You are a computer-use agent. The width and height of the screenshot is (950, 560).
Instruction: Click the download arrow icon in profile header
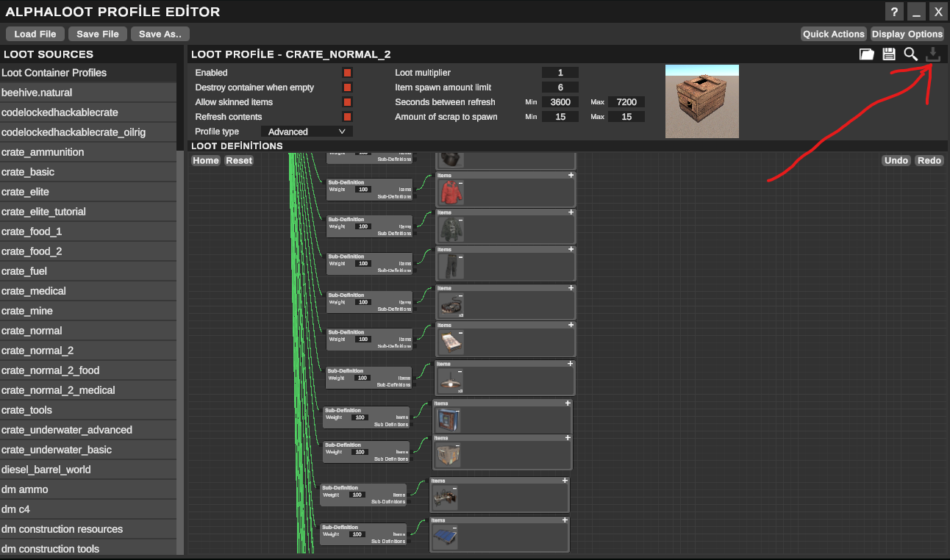[932, 54]
